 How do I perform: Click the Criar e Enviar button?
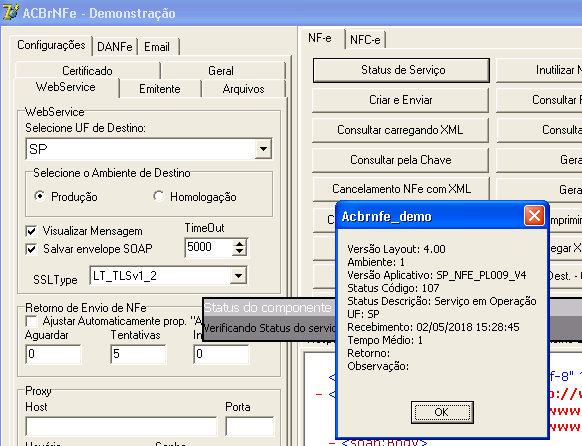click(400, 100)
